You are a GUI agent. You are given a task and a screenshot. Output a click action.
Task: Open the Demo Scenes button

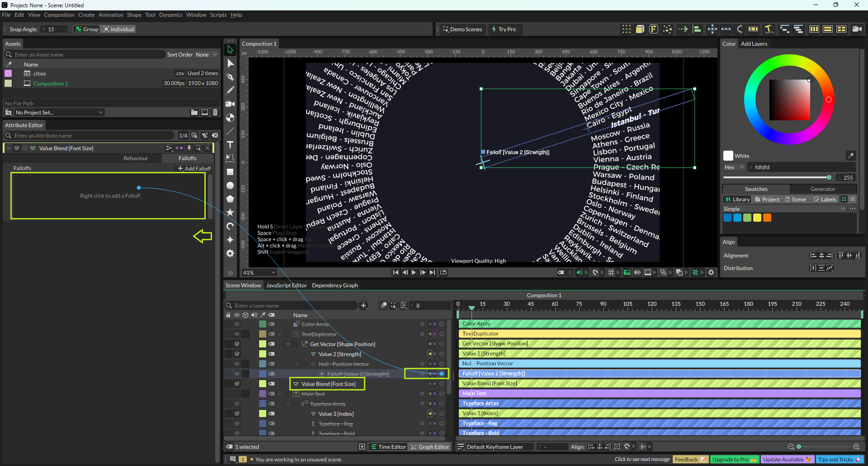point(462,29)
